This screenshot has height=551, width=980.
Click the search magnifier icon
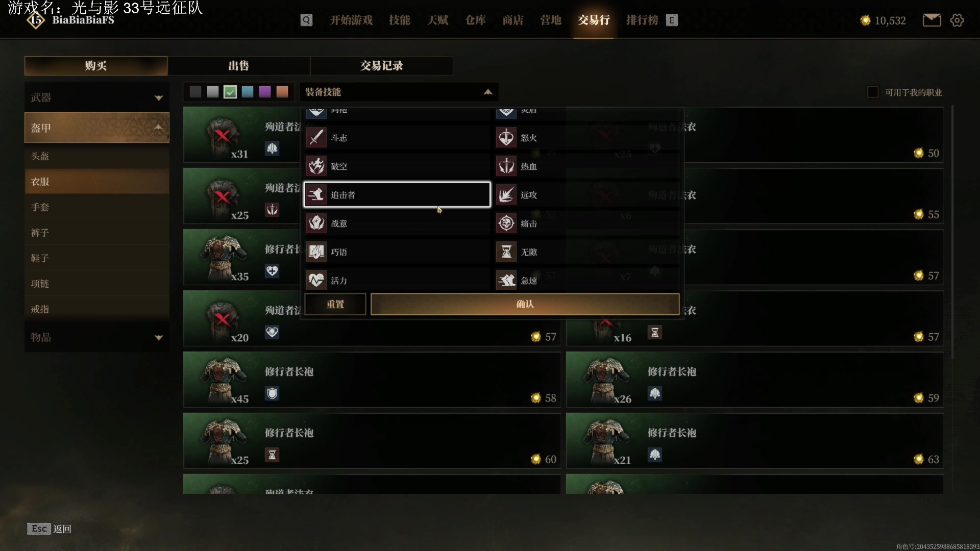306,20
